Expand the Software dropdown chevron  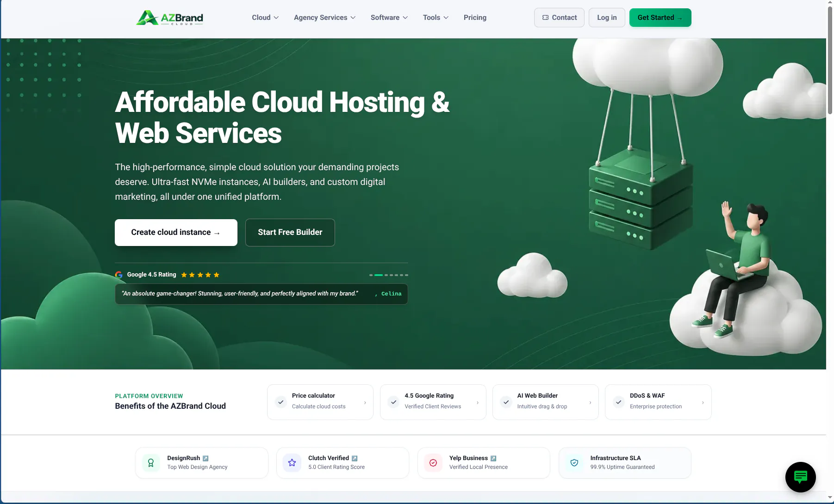(405, 18)
